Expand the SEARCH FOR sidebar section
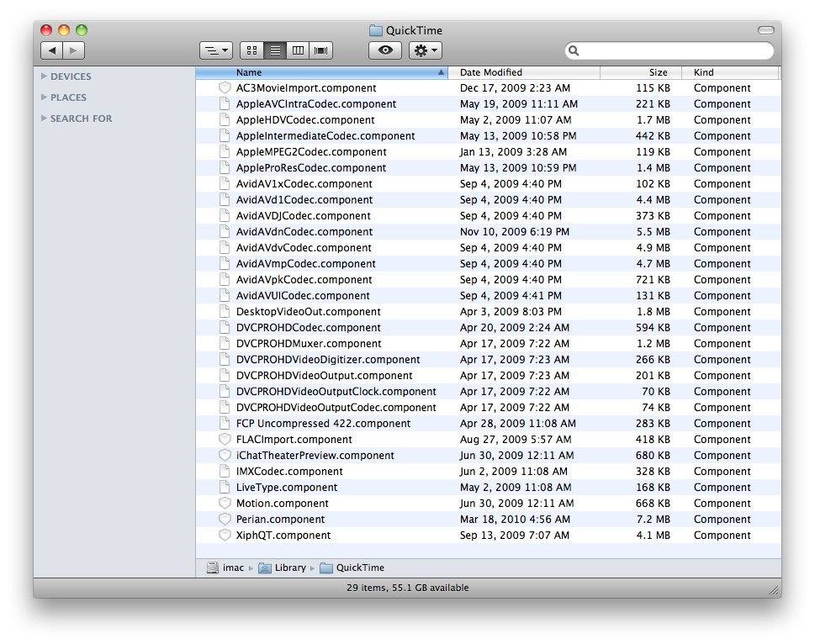The image size is (815, 644). click(x=45, y=119)
